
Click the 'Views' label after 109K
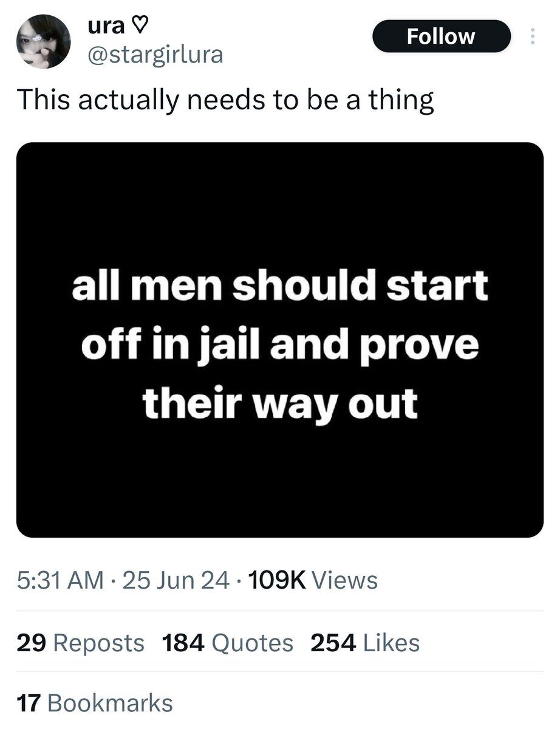[x=344, y=581]
